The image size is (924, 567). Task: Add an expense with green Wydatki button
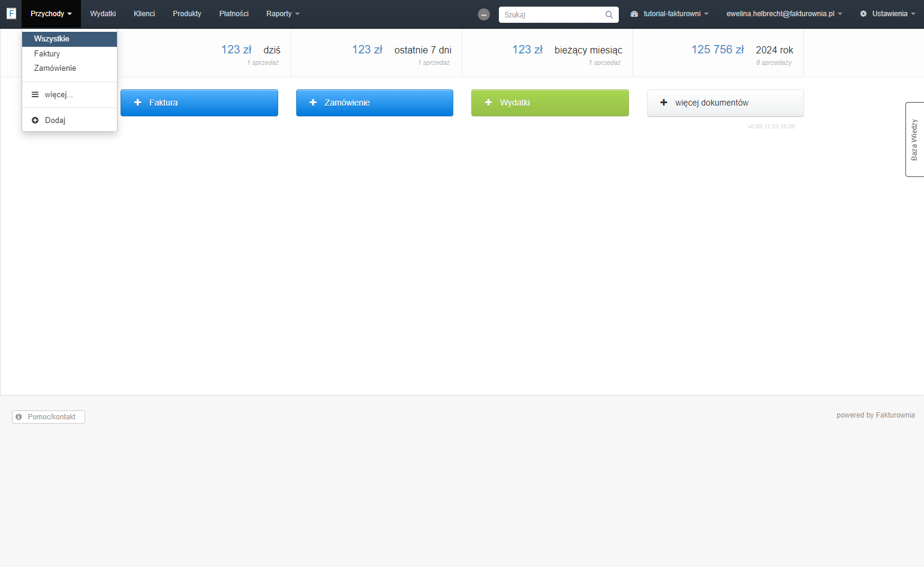click(550, 103)
